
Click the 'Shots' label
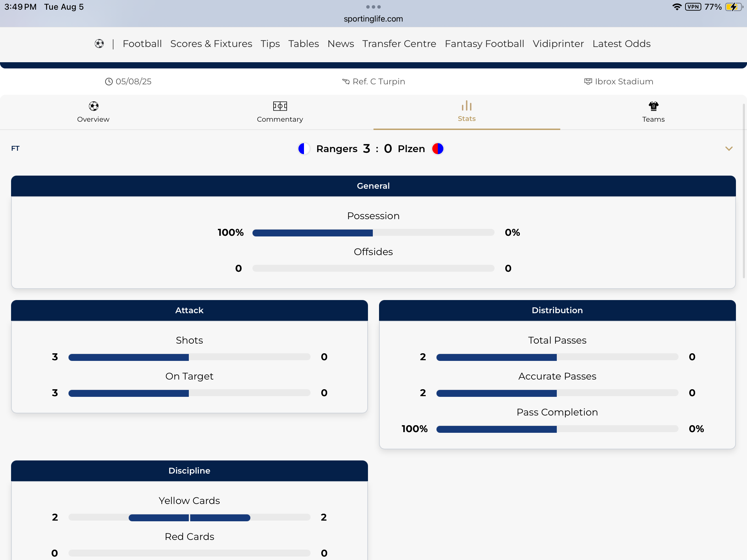[x=190, y=340]
